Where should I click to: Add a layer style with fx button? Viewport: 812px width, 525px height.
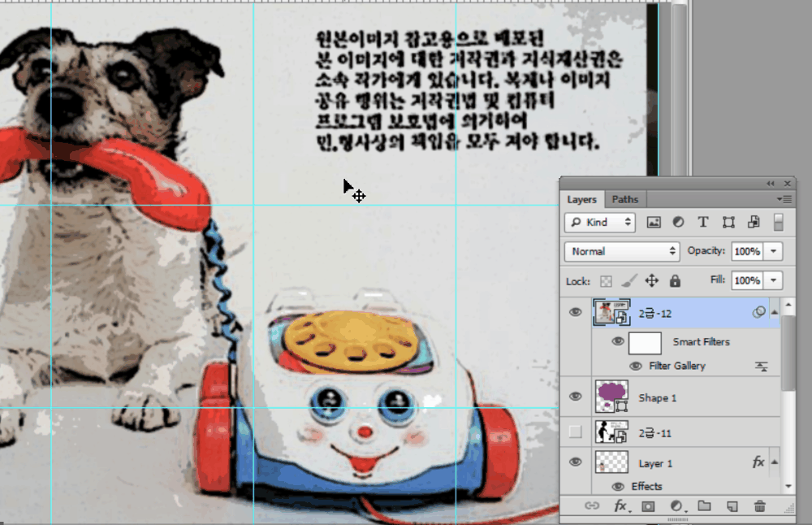coord(620,505)
